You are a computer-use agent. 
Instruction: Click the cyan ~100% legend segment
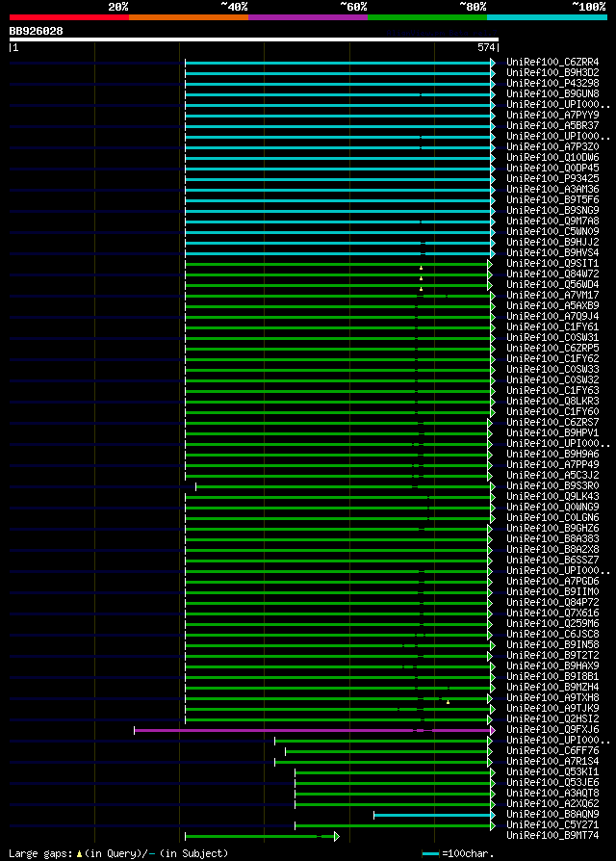click(x=547, y=17)
